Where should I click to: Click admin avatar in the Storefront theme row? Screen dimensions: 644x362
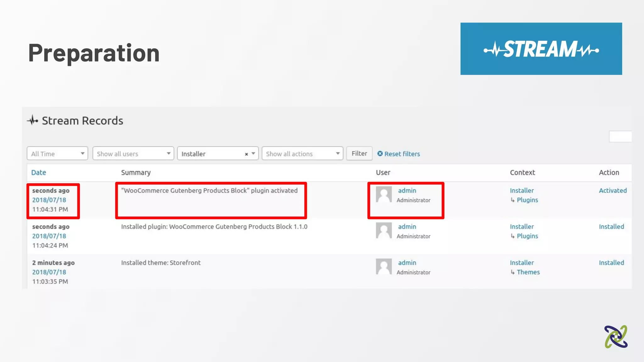click(384, 267)
